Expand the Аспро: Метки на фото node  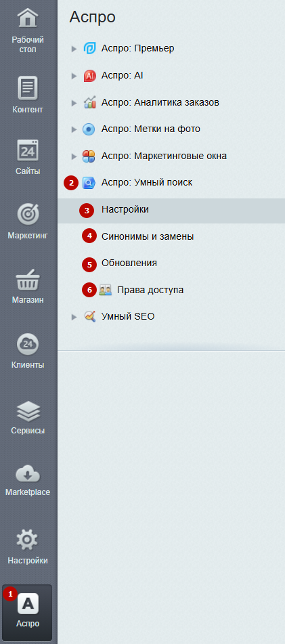coord(74,130)
